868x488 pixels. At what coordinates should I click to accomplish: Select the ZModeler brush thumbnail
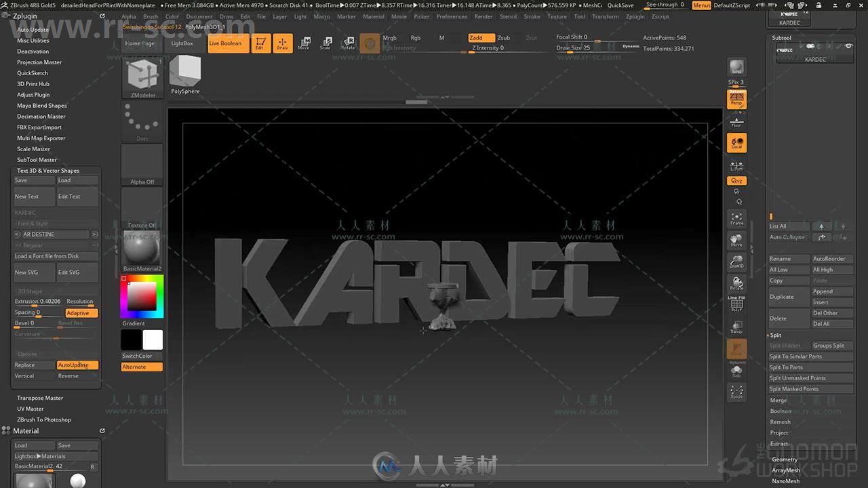tap(142, 77)
